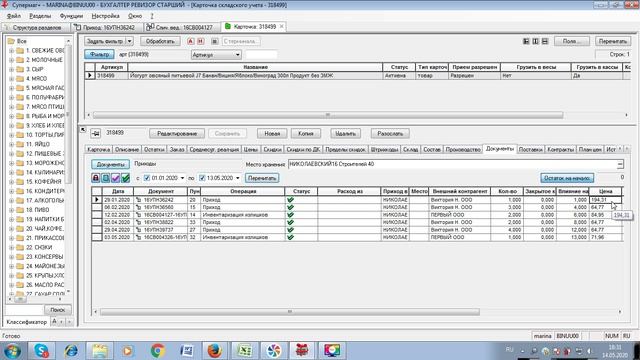The height and width of the screenshot is (360, 640).
Task: Open the Настройка menu
Action: point(105,16)
